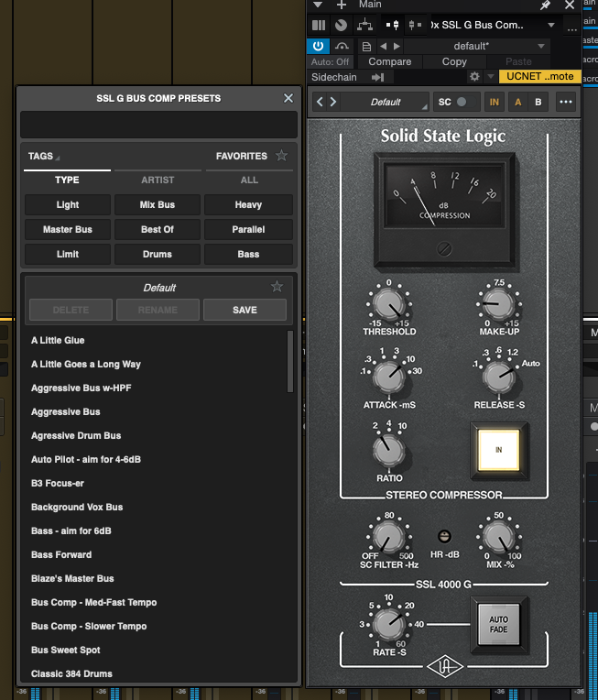Click the MIX -% knob

pos(498,536)
